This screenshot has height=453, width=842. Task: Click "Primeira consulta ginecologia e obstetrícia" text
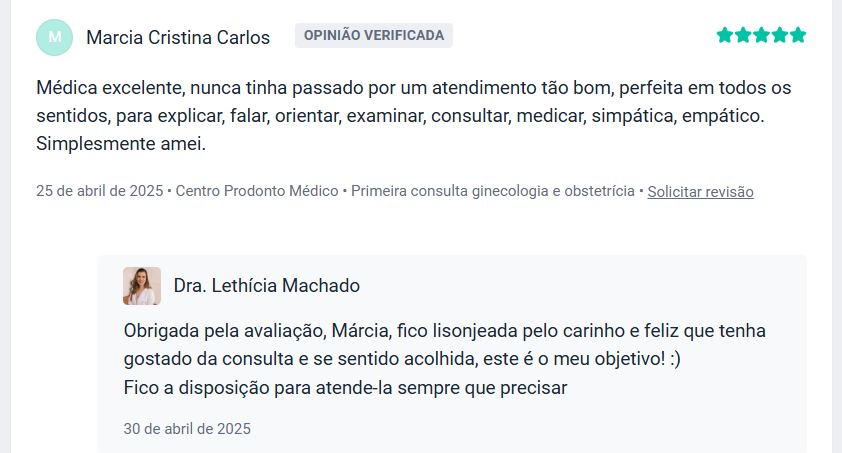coord(493,191)
